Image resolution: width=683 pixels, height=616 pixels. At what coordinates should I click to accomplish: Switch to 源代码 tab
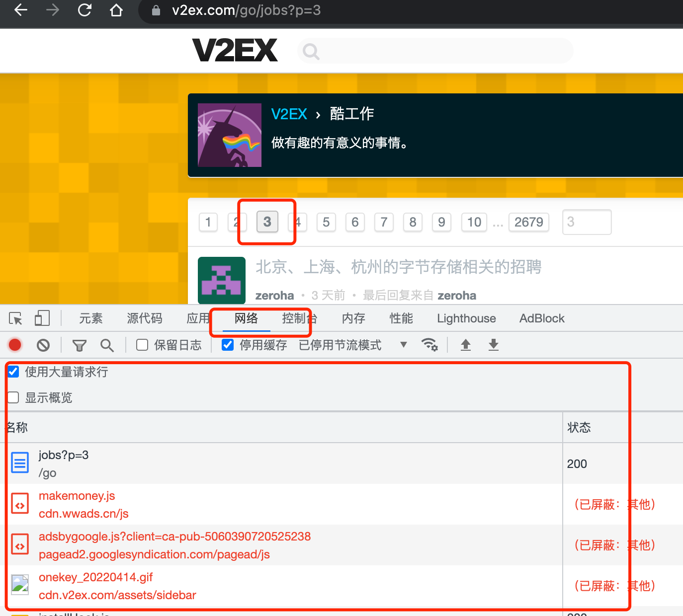[x=145, y=318]
